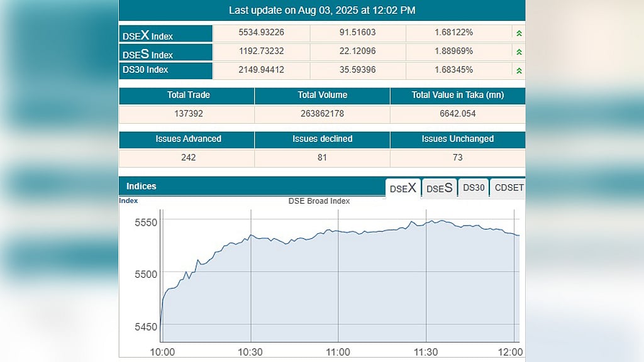
Task: Click the DSEX value 5534.93226
Action: click(x=261, y=33)
